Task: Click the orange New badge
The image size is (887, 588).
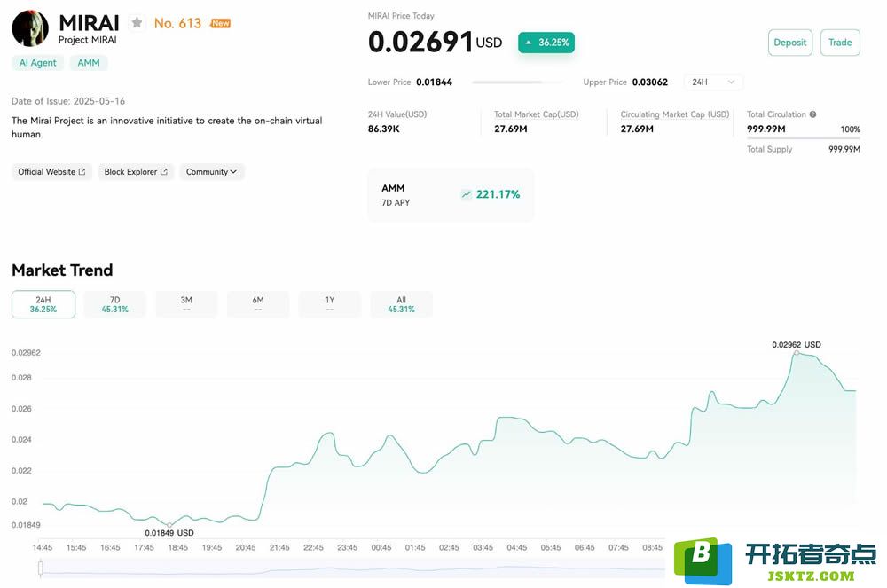Action: [x=221, y=23]
